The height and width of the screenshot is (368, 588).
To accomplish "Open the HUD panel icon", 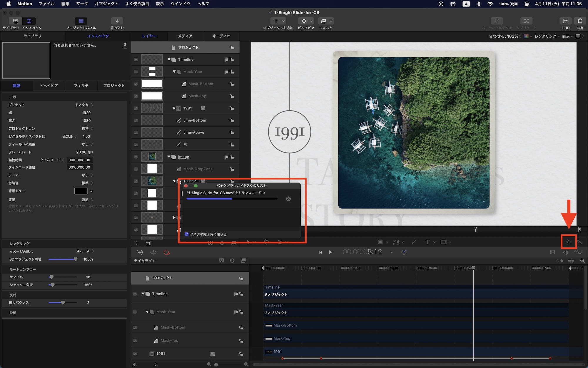I will pos(565,21).
